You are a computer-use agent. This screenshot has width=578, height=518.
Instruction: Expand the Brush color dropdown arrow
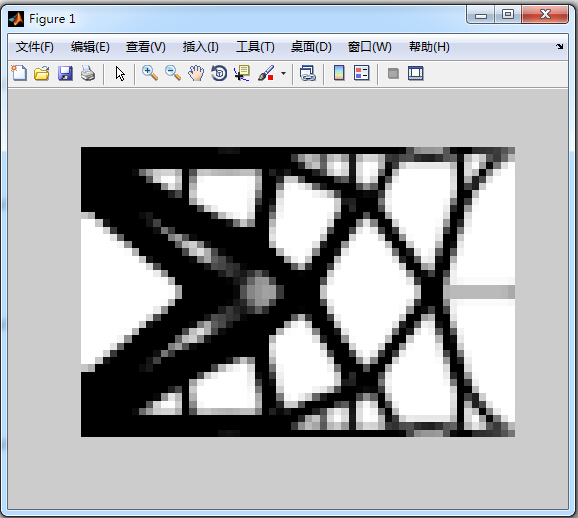[x=283, y=73]
